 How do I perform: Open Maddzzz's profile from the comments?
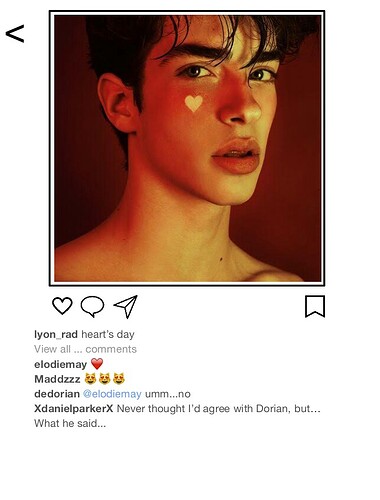coord(57,379)
